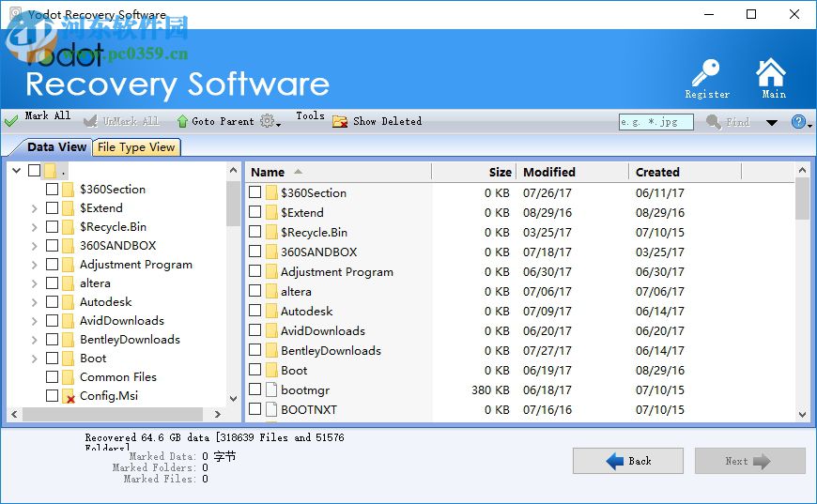Click the UnMark All icon
Image resolution: width=817 pixels, height=504 pixels.
click(x=90, y=121)
